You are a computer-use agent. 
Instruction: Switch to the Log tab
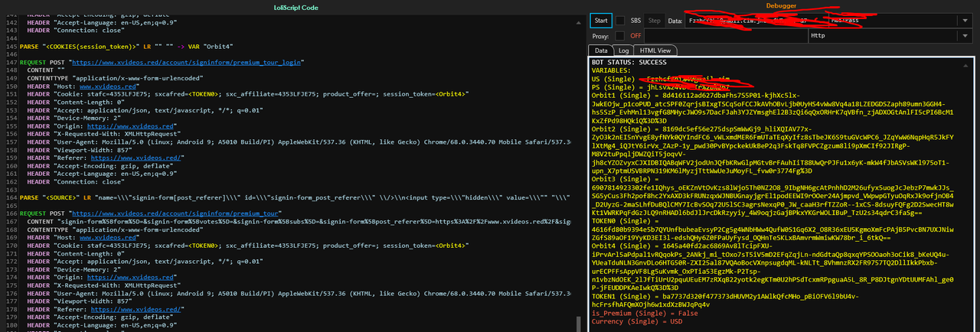[x=623, y=50]
